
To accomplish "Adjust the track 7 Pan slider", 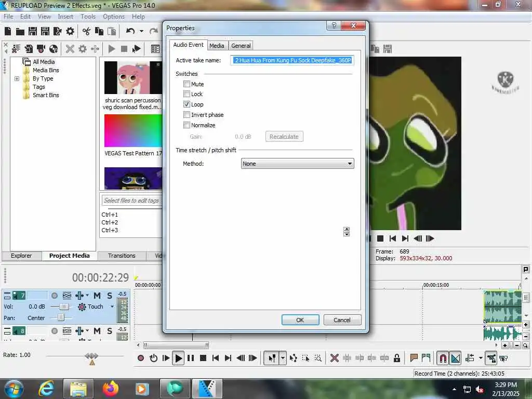I will coord(61,317).
